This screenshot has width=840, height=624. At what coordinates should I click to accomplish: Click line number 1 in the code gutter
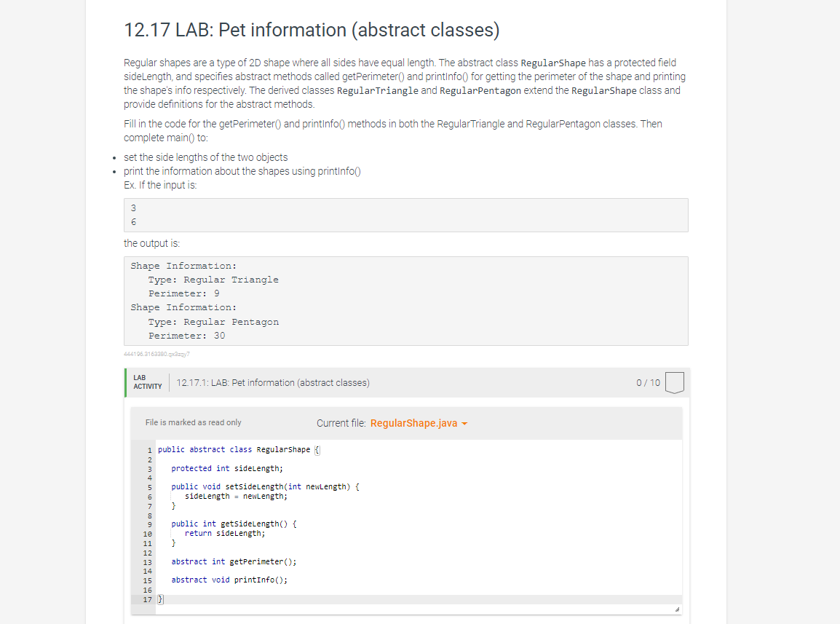coord(149,449)
